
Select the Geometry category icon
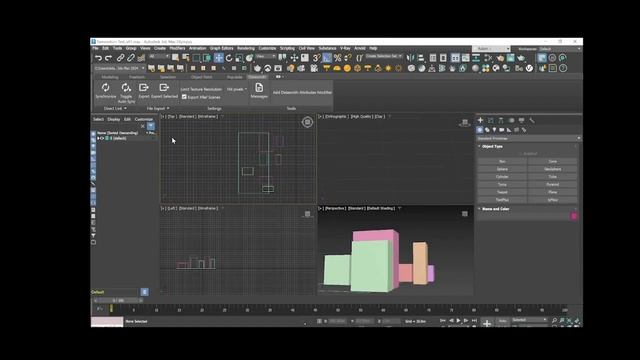coord(480,130)
